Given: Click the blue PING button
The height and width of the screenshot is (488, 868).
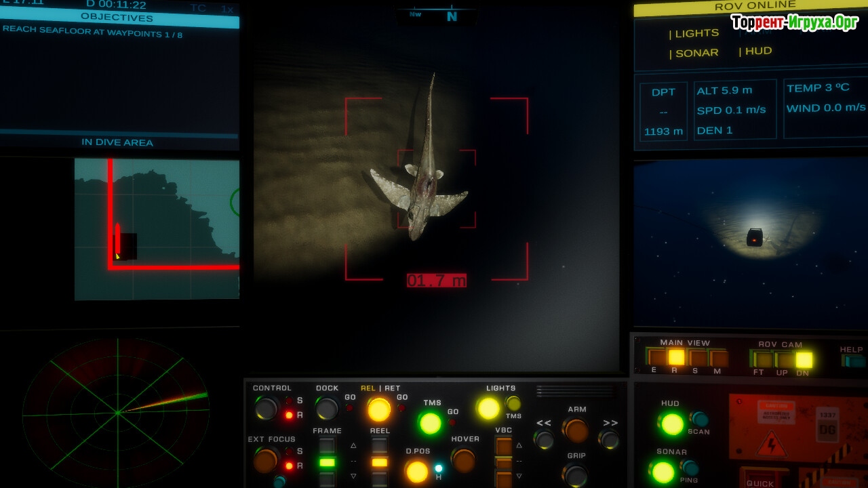Looking at the screenshot, I should coord(690,468).
